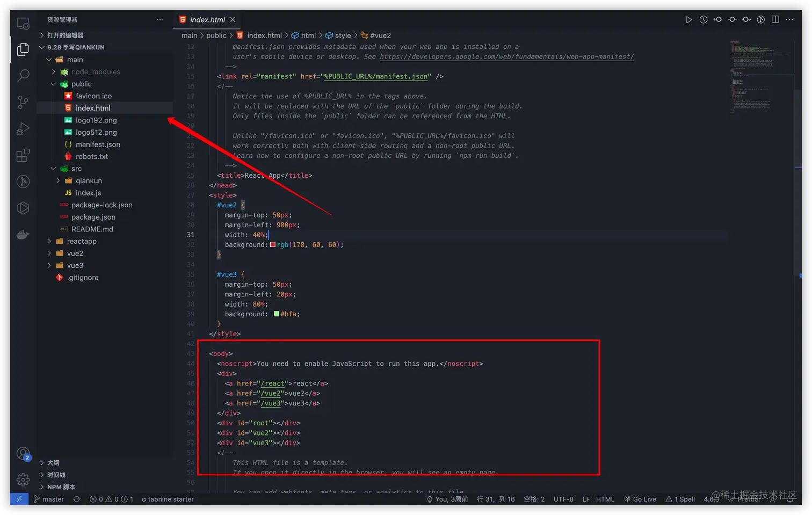
Task: Click the remote window indicator in the status bar
Action: pos(19,499)
